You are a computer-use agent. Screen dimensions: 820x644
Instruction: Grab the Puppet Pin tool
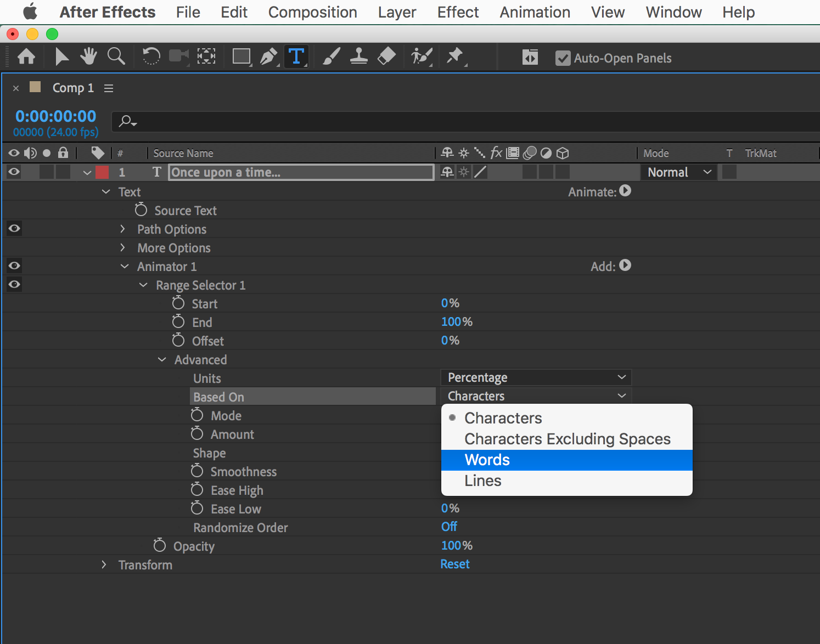[x=455, y=56]
